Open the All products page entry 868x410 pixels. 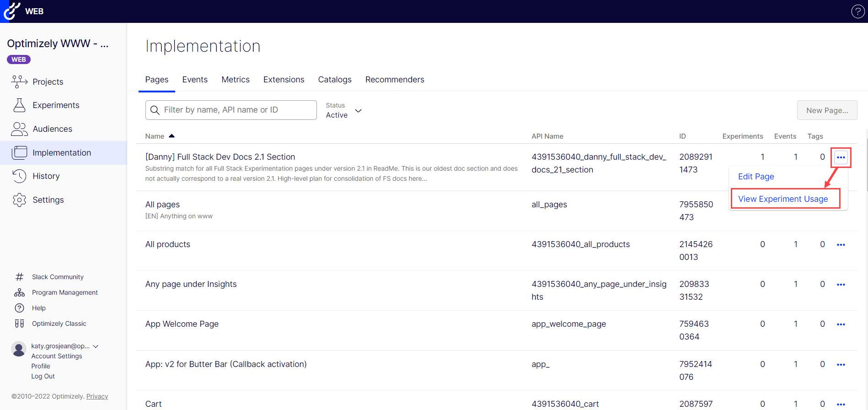167,244
